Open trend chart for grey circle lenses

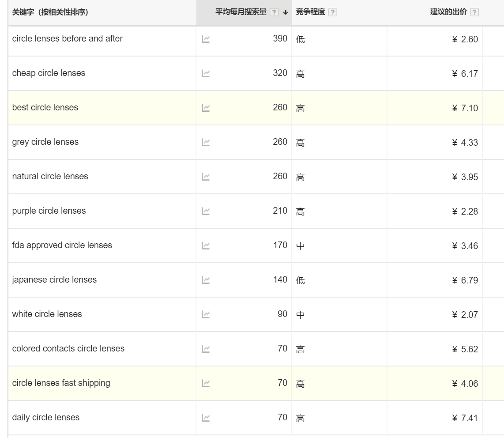205,143
